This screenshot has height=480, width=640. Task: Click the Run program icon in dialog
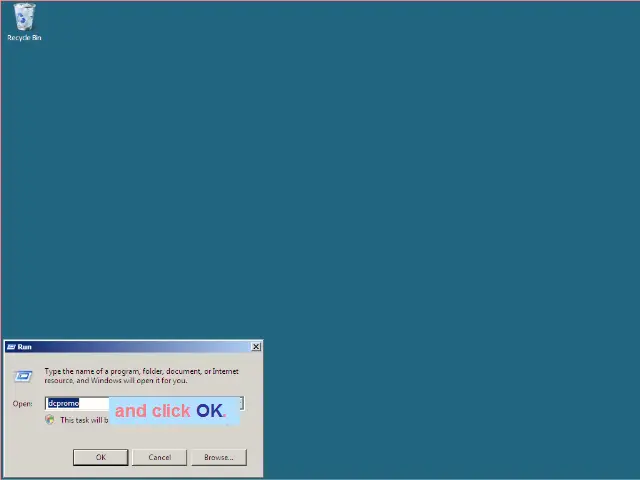(x=23, y=376)
